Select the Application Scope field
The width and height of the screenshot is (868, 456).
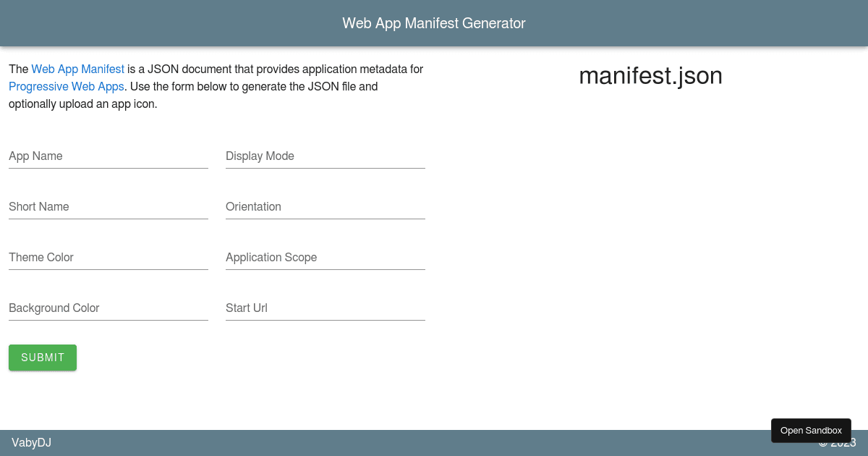pos(325,258)
